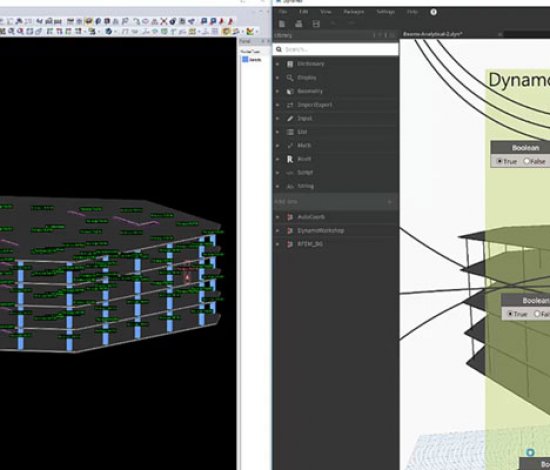The height and width of the screenshot is (470, 550).
Task: Click the first layout icon in Library header
Action: 374,35
